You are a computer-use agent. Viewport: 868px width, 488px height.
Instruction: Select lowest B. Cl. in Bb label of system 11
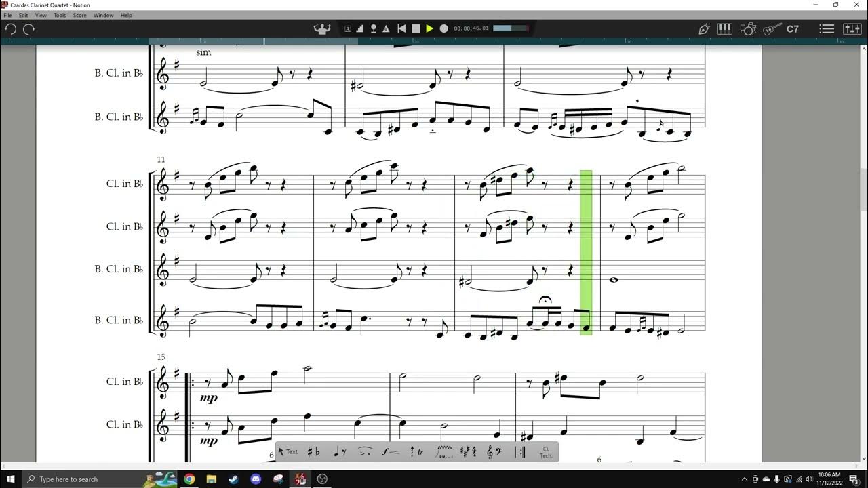tap(119, 319)
